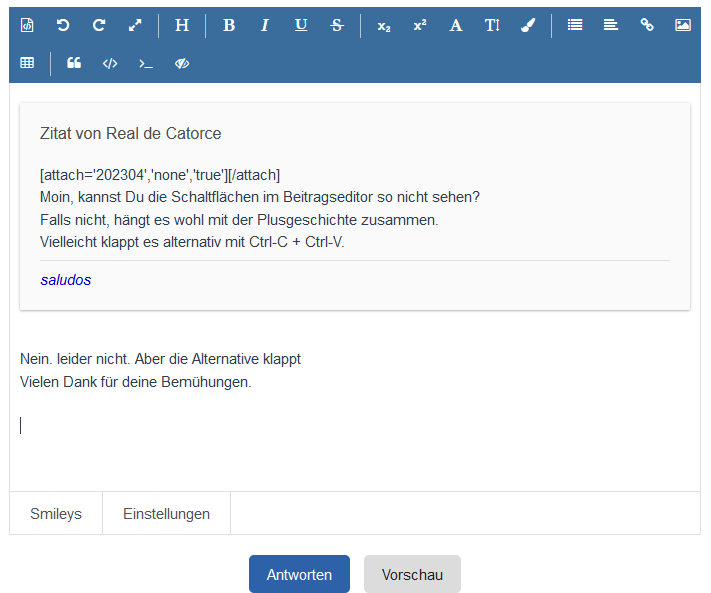Click the Antworten button
Image resolution: width=711 pixels, height=593 pixels.
tap(299, 575)
